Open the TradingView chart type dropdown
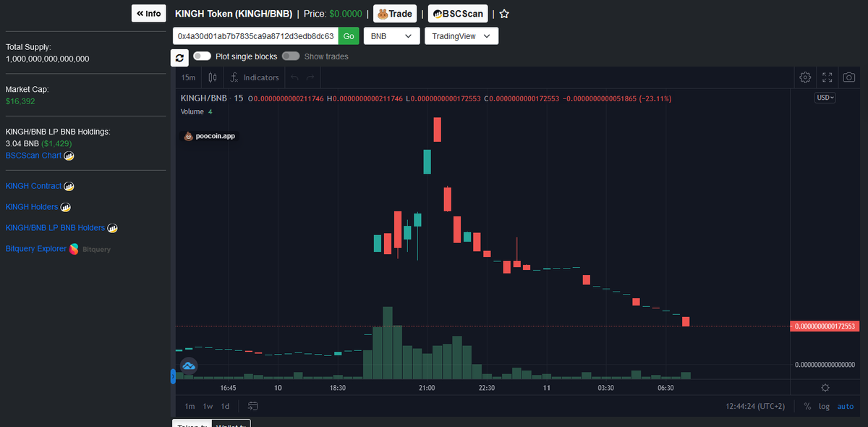Image resolution: width=868 pixels, height=427 pixels. pyautogui.click(x=461, y=36)
